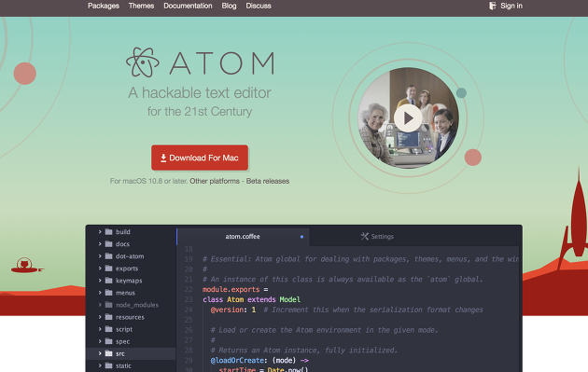Click line number 26 in gutter
The width and height of the screenshot is (588, 372).
point(189,330)
